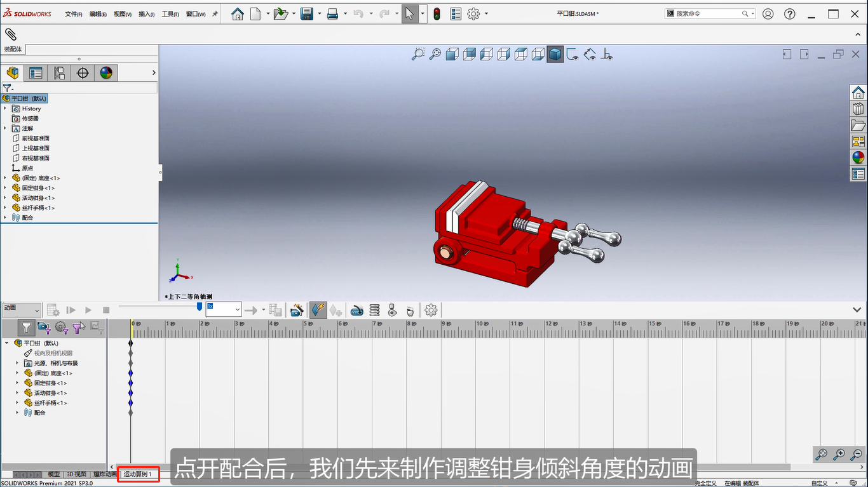Toggle the isometric view cube icon
Viewport: 868px width, 487px height.
(555, 55)
